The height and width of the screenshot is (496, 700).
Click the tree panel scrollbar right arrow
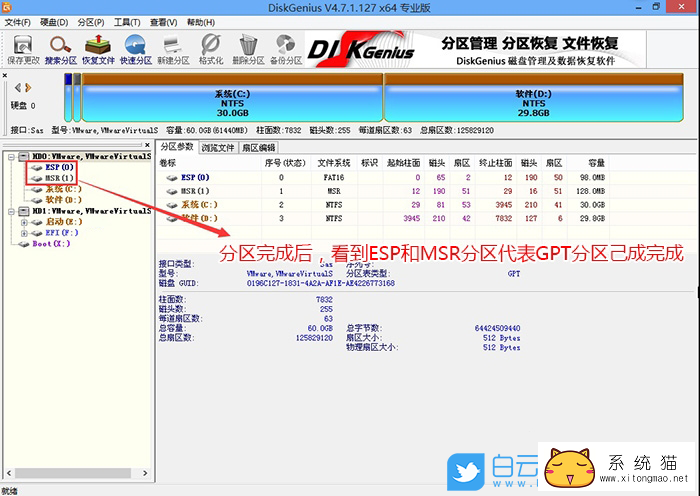click(x=145, y=473)
